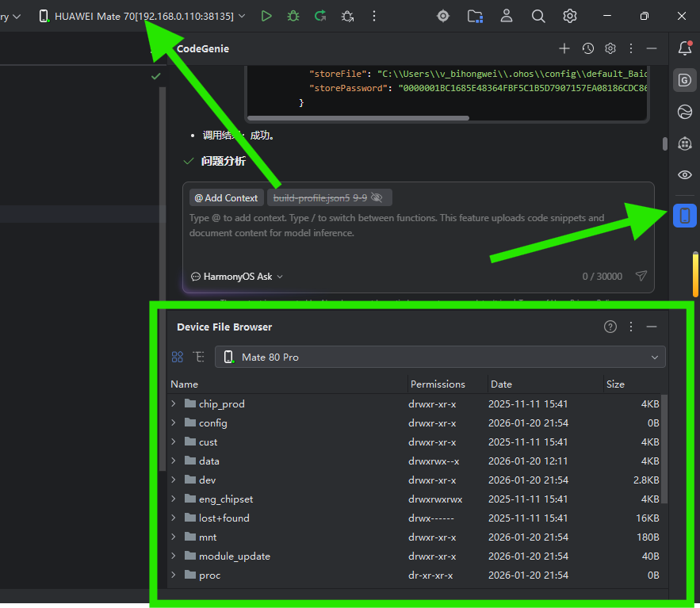The height and width of the screenshot is (608, 700).
Task: Open IDE settings gear in top toolbar
Action: point(570,16)
